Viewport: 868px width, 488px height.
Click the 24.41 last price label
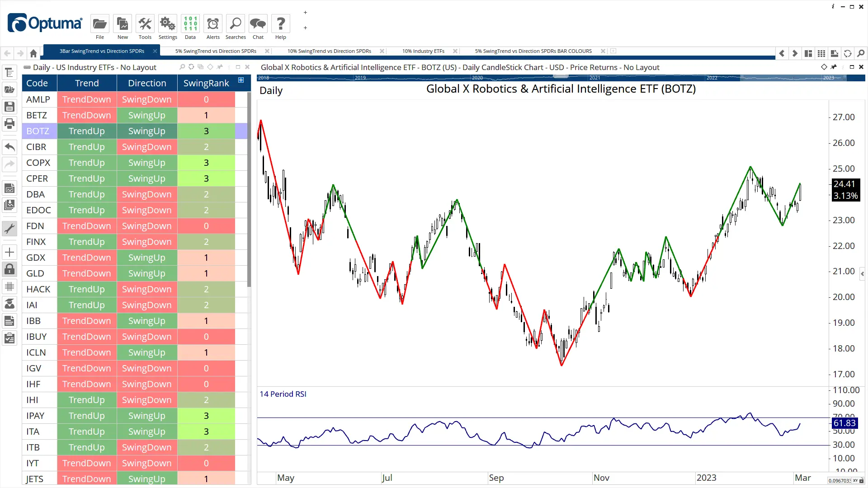pos(845,184)
